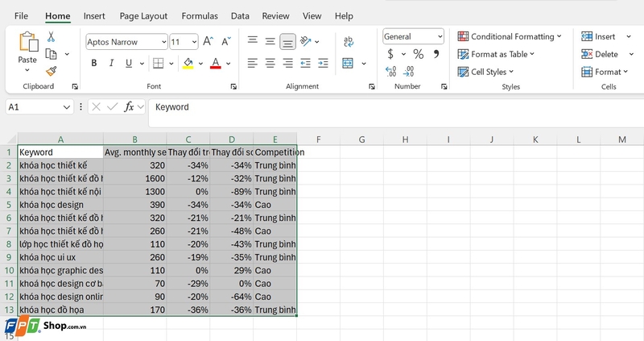The height and width of the screenshot is (341, 644).
Task: Increase font size with larger A
Action: pyautogui.click(x=208, y=42)
